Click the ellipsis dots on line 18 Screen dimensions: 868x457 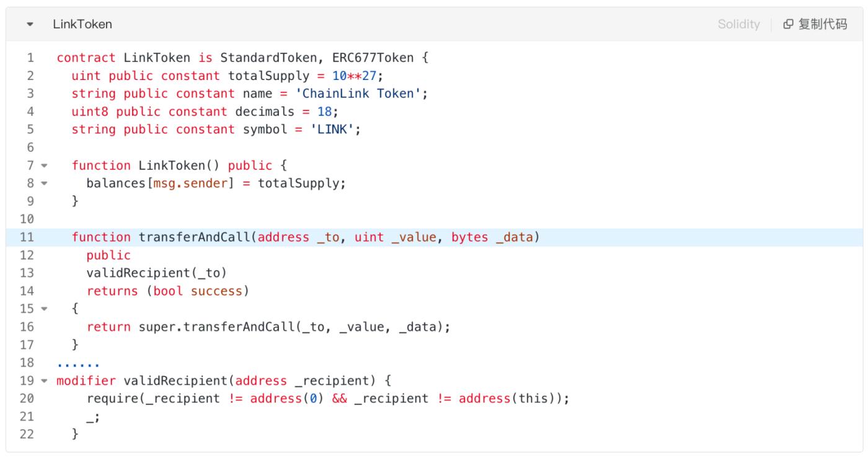[x=77, y=362]
